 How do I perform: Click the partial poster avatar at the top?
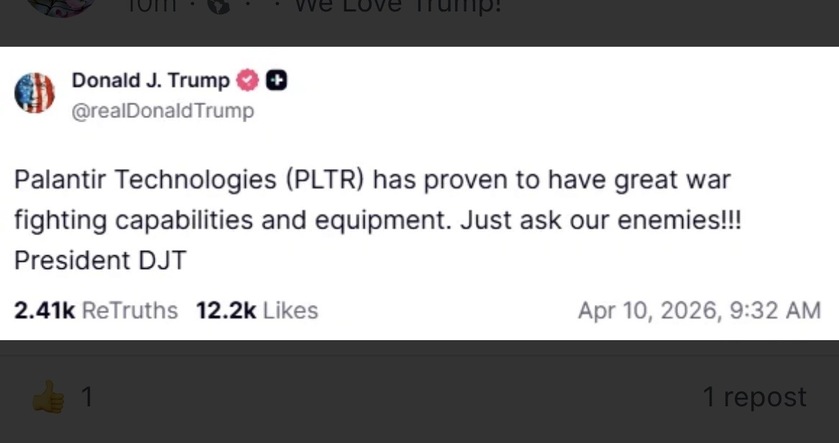point(60,8)
